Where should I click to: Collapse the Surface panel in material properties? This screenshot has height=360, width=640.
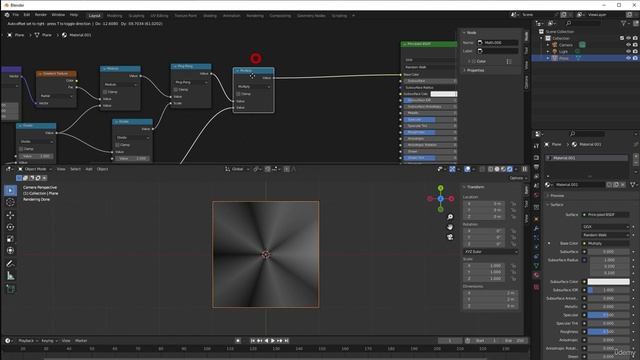point(555,204)
